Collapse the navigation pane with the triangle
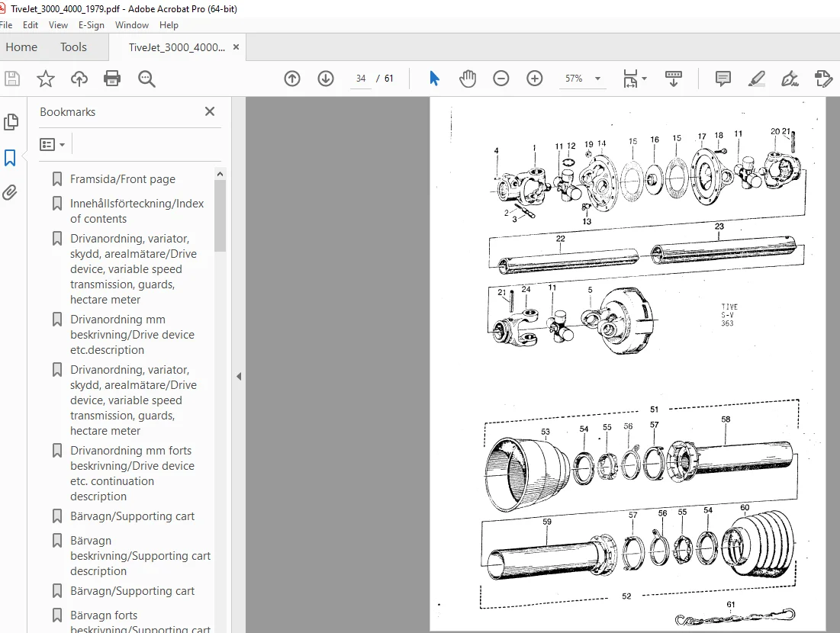Image resolution: width=840 pixels, height=633 pixels. pyautogui.click(x=239, y=377)
